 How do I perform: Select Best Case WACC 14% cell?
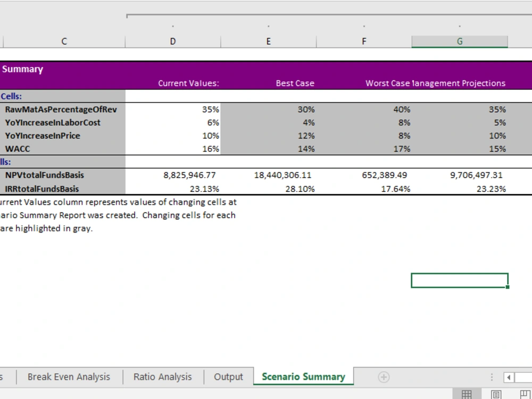pos(268,148)
